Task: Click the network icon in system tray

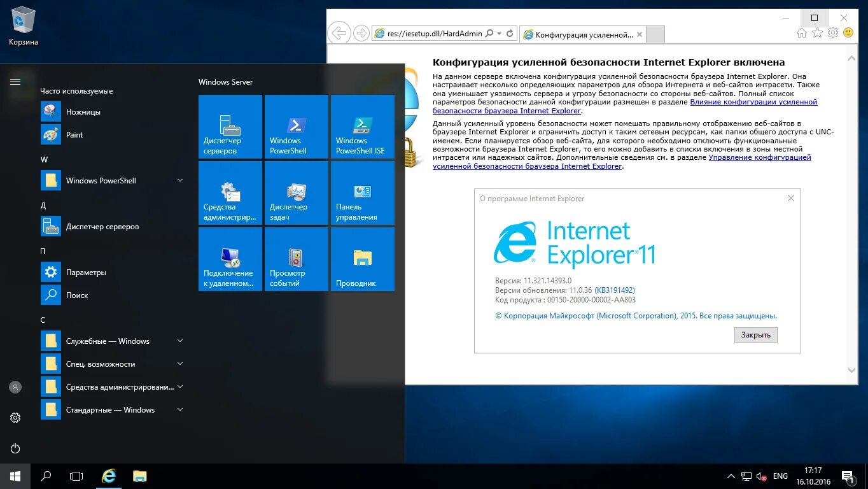Action: click(x=746, y=476)
